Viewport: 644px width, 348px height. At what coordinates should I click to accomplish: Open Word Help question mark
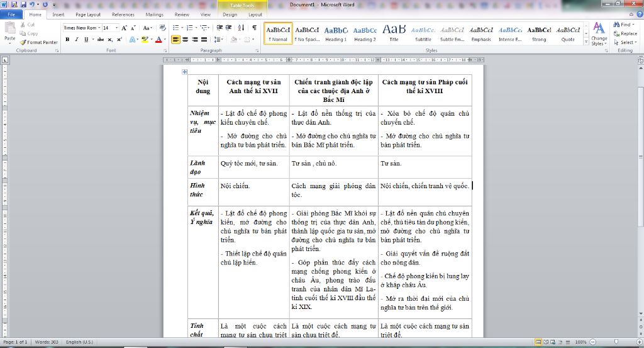(640, 14)
